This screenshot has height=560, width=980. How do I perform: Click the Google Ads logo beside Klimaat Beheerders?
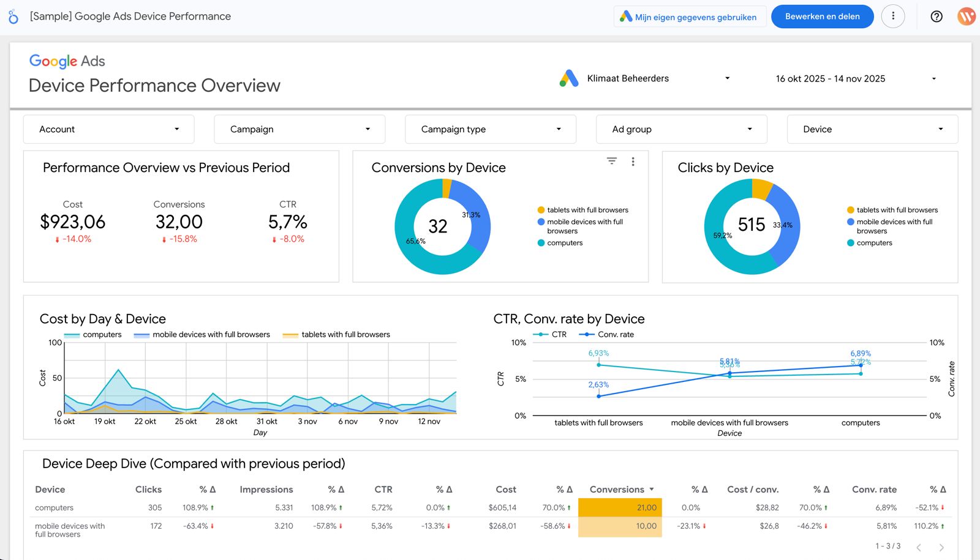(x=568, y=78)
